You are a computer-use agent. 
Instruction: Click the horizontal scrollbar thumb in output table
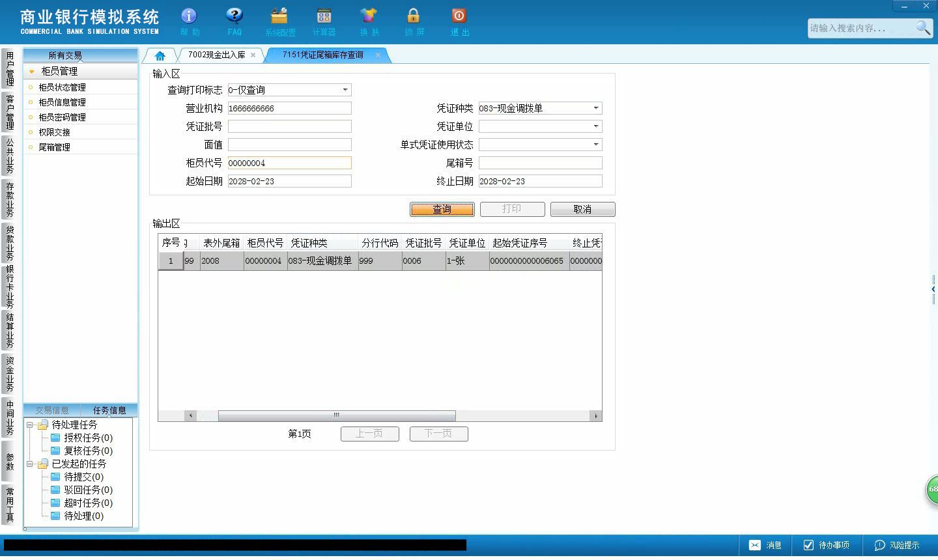click(337, 415)
